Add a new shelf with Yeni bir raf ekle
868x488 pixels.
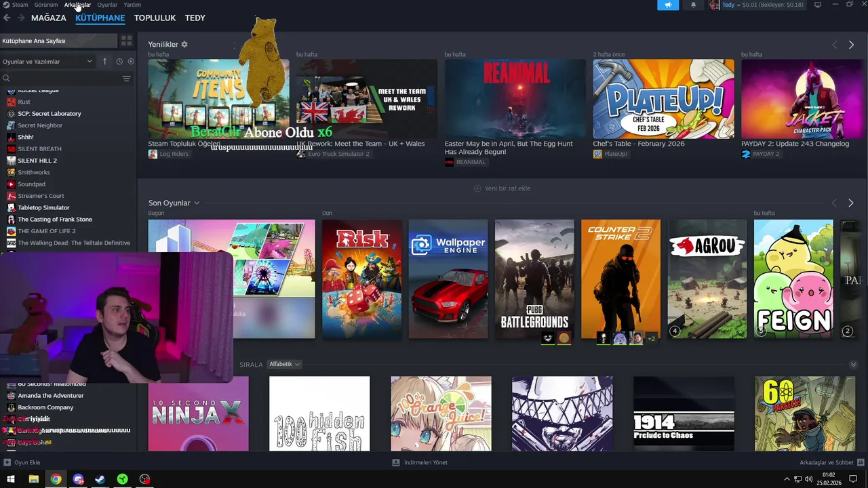point(502,188)
